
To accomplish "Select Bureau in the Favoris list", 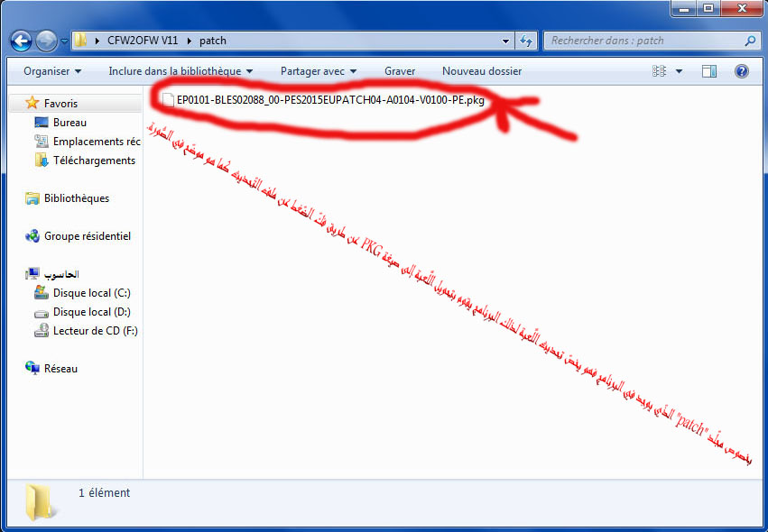I will click(x=69, y=123).
